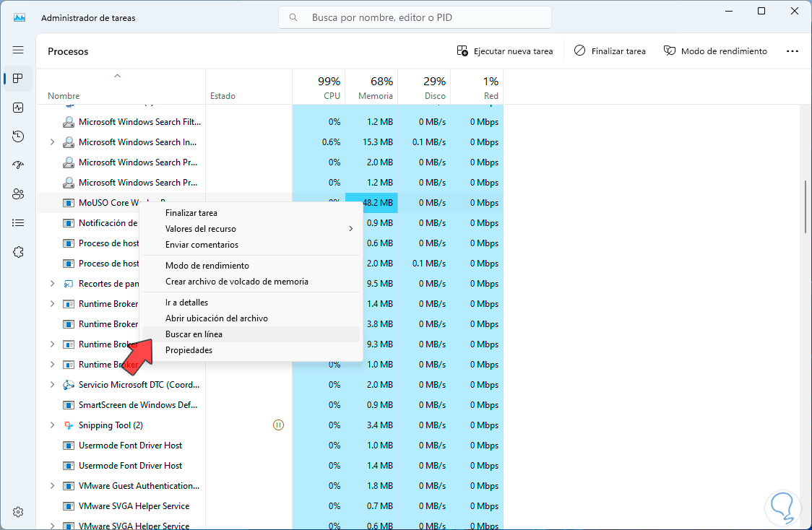The image size is (812, 530).
Task: Expand the VMware Guest Authentication row
Action: point(52,486)
